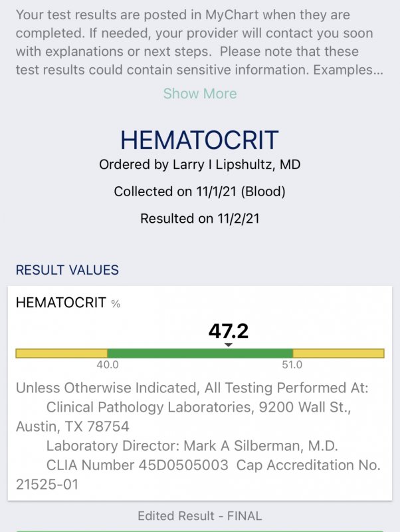This screenshot has width=400, height=532.
Task: Click the small triangle marker below 47.2
Action: [229, 345]
